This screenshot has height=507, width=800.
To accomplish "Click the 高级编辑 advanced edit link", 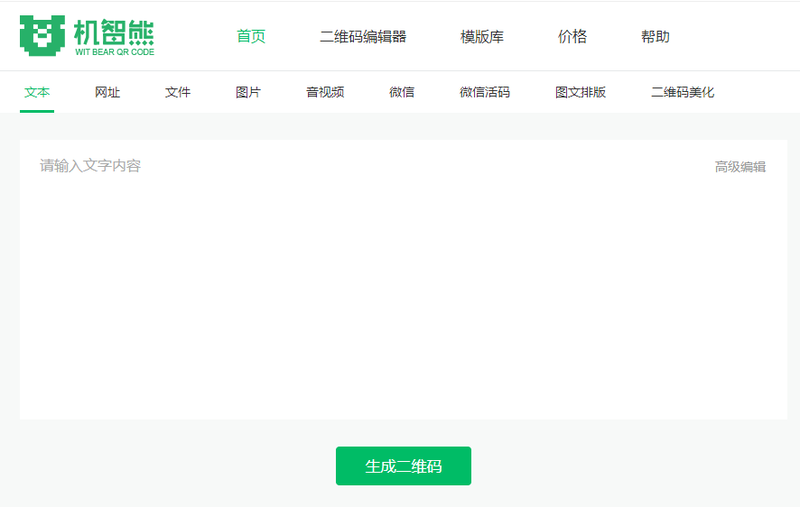I will tap(740, 167).
